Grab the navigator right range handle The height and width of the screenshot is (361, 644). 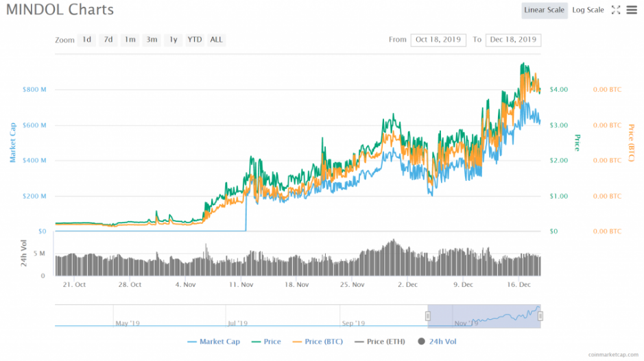pyautogui.click(x=540, y=316)
